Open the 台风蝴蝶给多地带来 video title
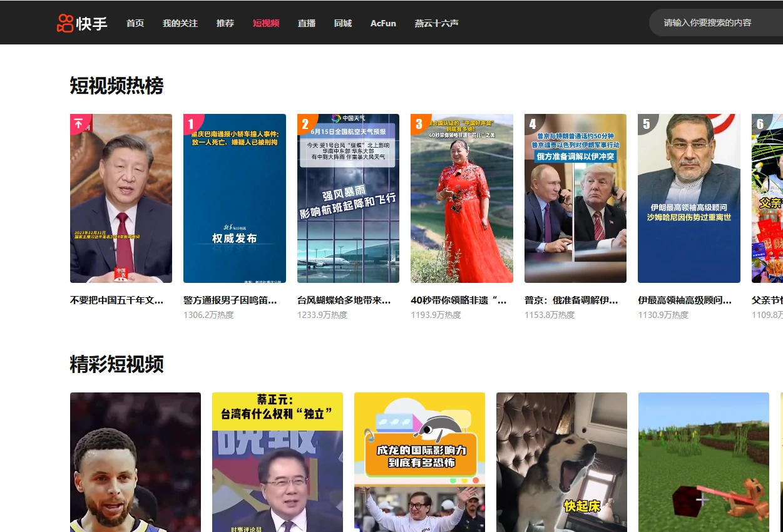Screen dimensions: 783x532 344,300
